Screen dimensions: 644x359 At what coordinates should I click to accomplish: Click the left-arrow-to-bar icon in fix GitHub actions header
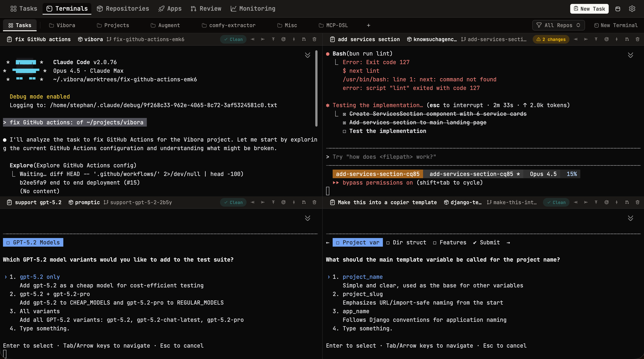(263, 39)
